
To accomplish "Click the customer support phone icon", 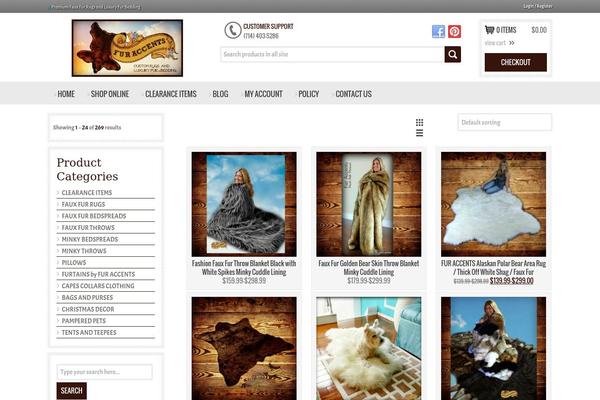I will click(x=233, y=30).
